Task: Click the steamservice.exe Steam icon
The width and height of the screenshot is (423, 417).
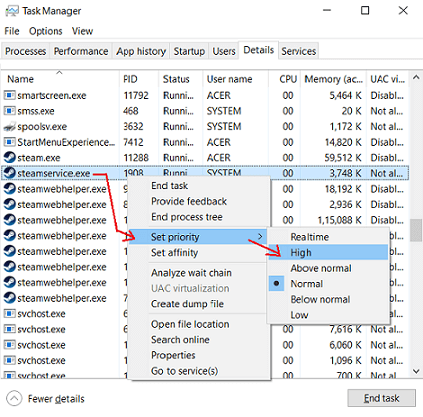Action: point(10,173)
